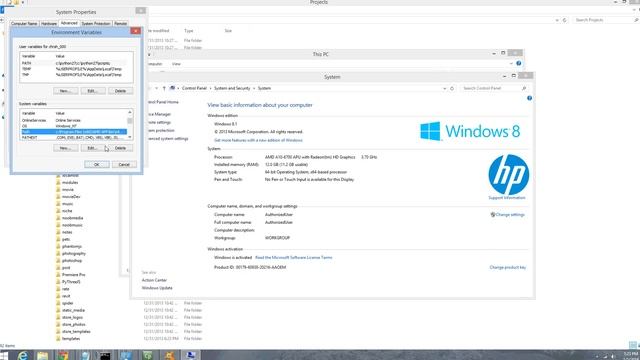The width and height of the screenshot is (640, 360).
Task: Open the Windows Update link
Action: (157, 288)
